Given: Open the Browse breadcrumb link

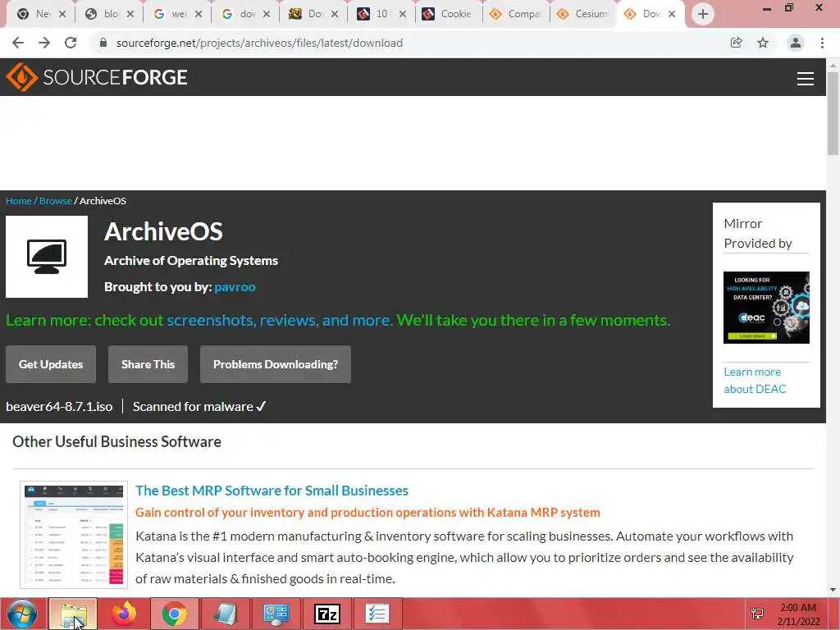Looking at the screenshot, I should pyautogui.click(x=55, y=201).
